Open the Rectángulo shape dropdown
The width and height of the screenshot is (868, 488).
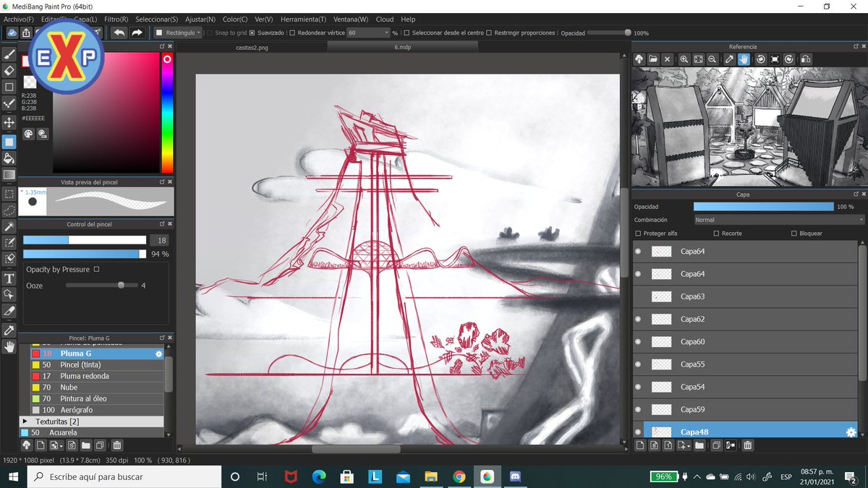click(x=177, y=33)
